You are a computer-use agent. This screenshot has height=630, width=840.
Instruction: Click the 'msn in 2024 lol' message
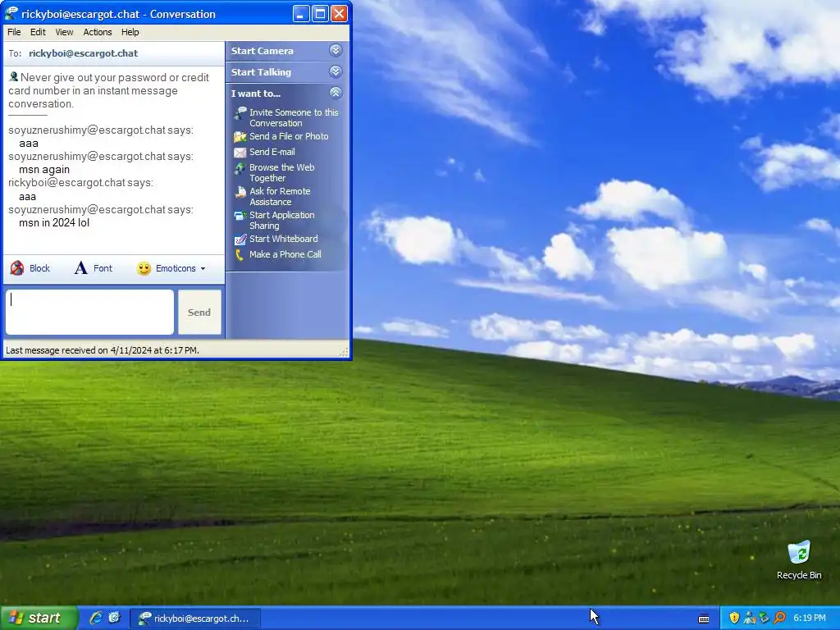pos(54,223)
